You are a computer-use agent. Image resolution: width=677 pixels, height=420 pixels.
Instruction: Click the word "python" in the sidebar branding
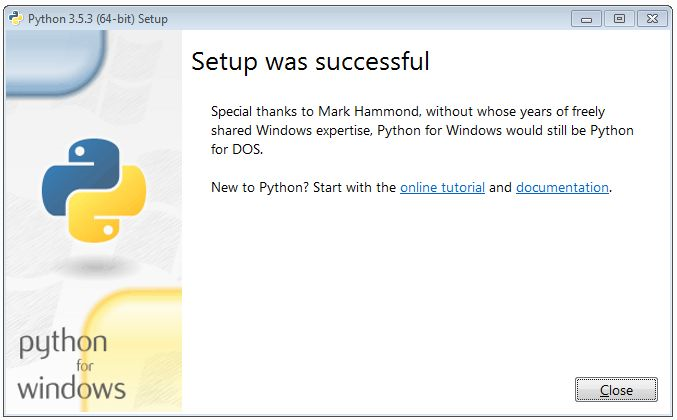click(63, 343)
